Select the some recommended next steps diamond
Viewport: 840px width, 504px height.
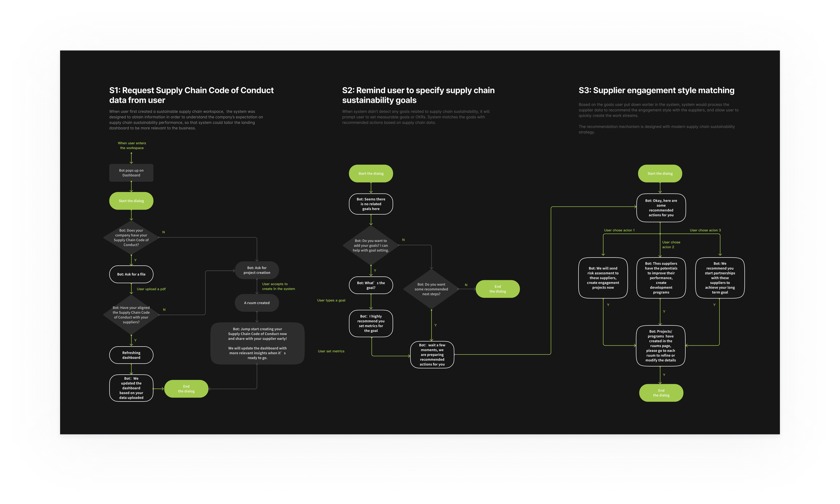click(x=431, y=289)
